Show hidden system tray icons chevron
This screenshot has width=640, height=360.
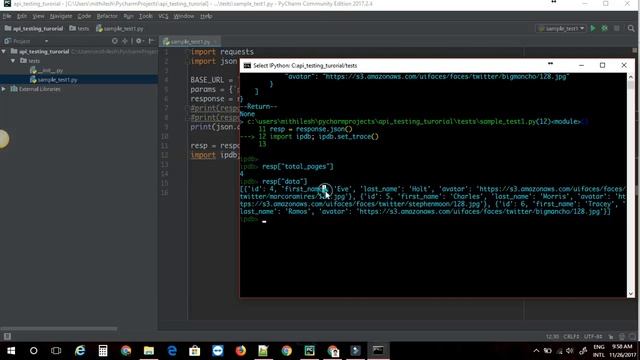[x=536, y=351]
